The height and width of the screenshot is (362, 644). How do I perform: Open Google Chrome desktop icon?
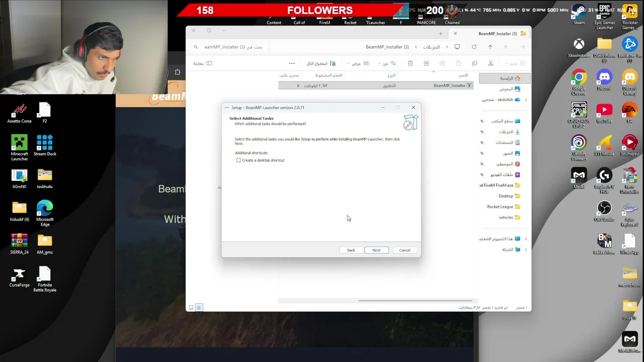point(579,82)
